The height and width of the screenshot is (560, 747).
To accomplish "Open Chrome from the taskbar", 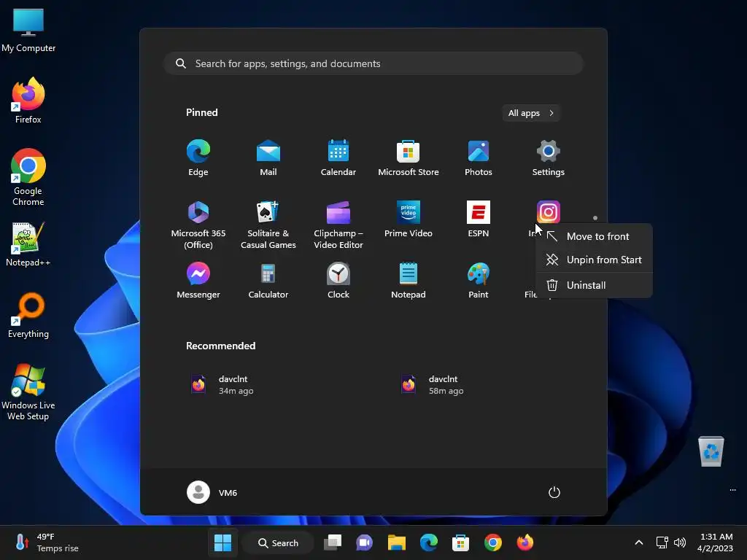I will (493, 542).
